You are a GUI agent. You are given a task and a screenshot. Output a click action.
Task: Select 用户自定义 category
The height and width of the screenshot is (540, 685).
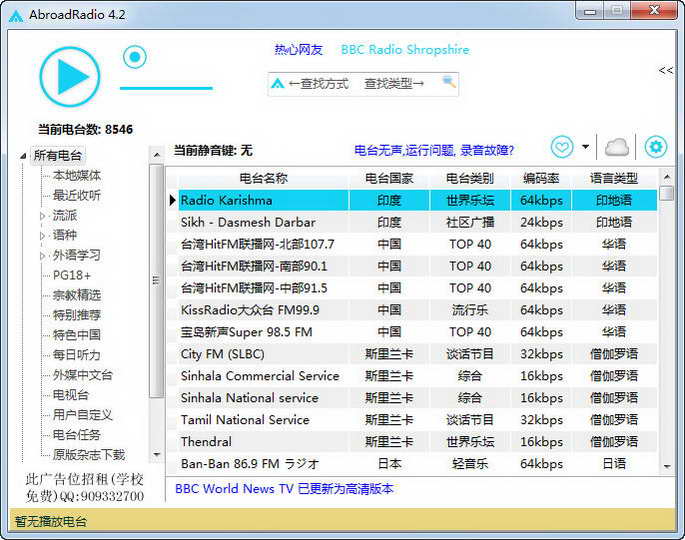pyautogui.click(x=83, y=415)
